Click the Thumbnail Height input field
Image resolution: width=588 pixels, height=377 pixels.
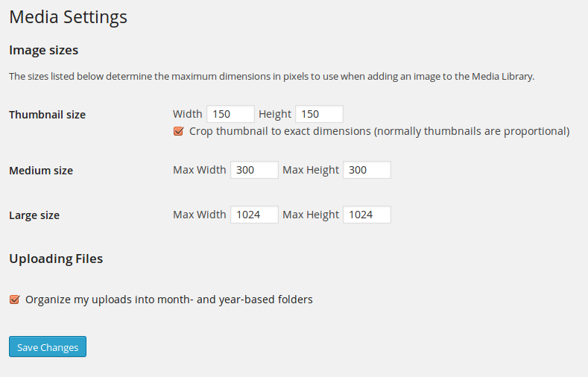(319, 114)
